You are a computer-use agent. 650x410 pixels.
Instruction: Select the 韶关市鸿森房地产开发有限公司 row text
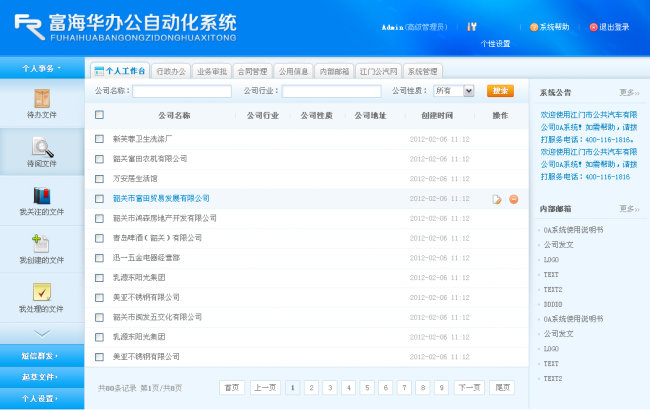(165, 218)
